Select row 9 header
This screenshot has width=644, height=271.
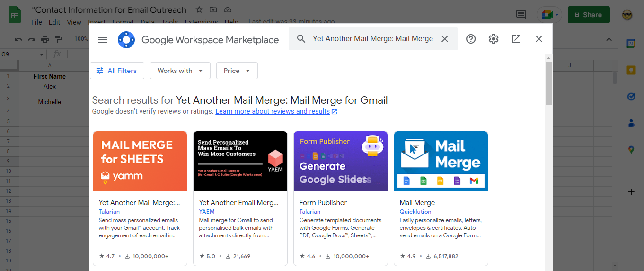(9, 161)
